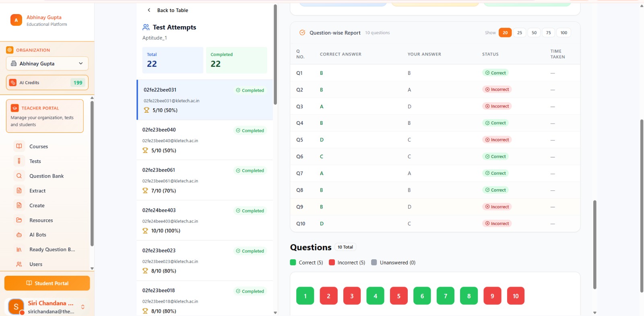644x316 pixels.
Task: Open question tile 7
Action: pos(446,296)
